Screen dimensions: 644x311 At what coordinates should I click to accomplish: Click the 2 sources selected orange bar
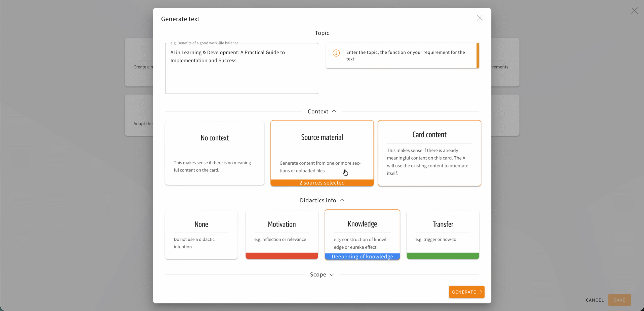322,183
